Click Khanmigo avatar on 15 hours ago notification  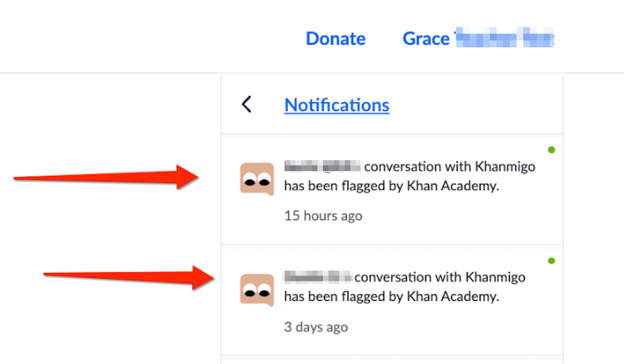tap(257, 179)
